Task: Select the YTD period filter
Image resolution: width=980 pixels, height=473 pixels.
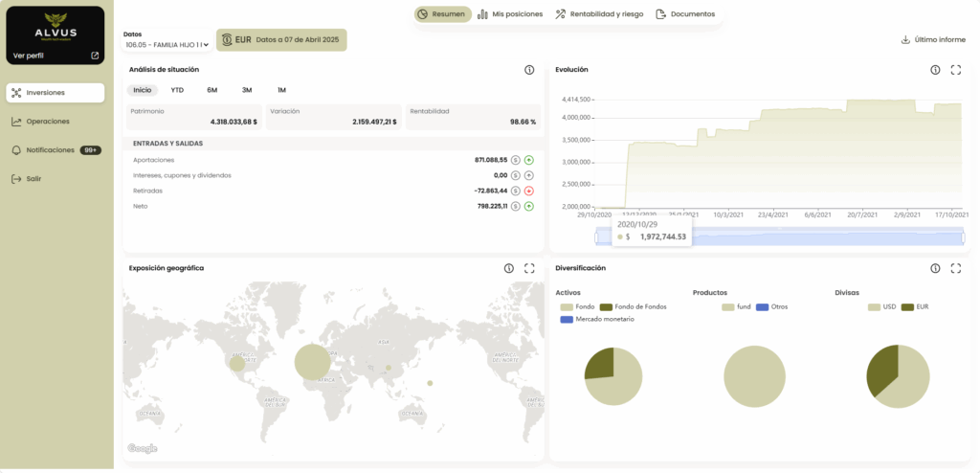Action: 177,90
